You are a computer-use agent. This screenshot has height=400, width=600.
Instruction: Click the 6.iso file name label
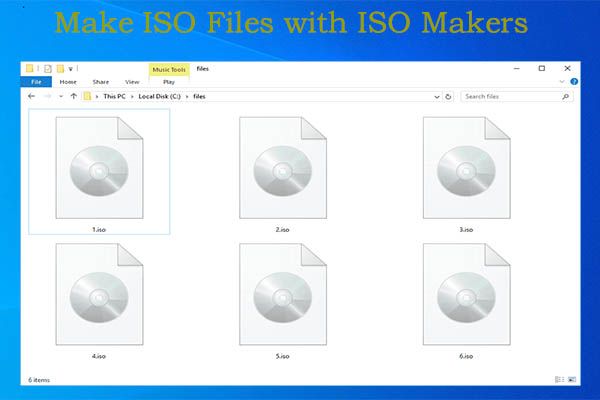pyautogui.click(x=466, y=356)
